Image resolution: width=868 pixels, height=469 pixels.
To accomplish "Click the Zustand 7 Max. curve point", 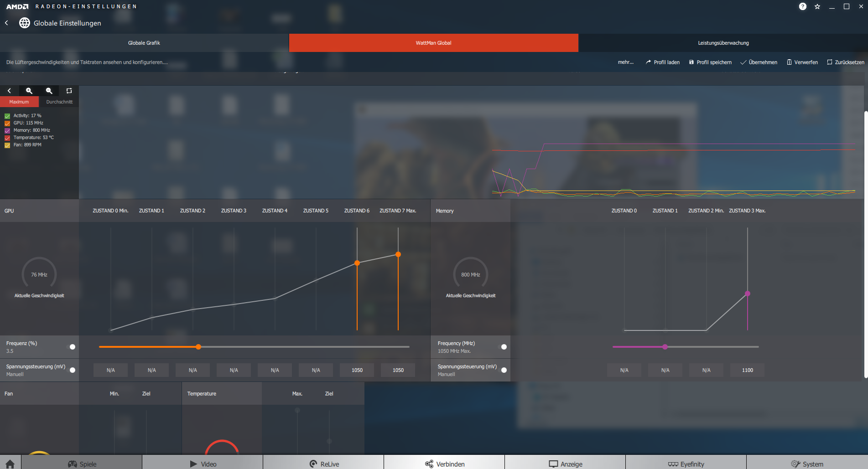I will coord(398,254).
